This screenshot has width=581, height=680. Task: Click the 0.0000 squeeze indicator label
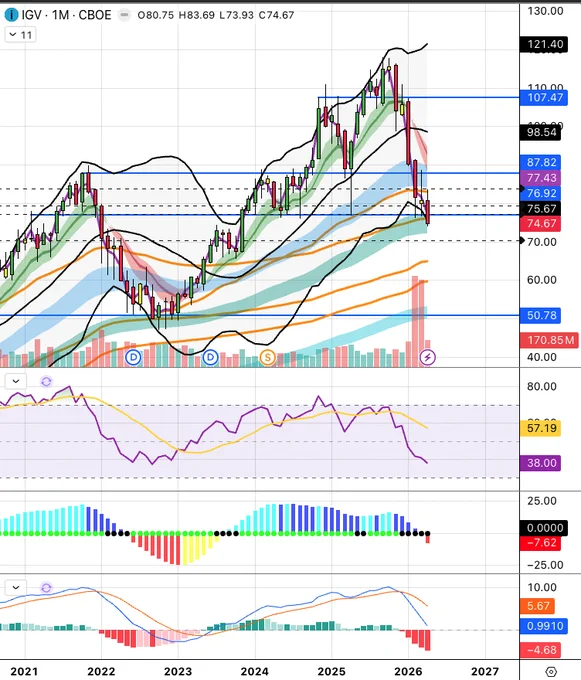click(x=544, y=528)
